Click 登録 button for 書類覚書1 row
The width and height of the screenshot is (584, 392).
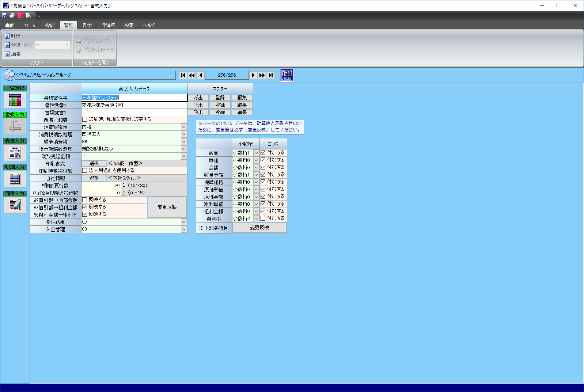[x=220, y=105]
